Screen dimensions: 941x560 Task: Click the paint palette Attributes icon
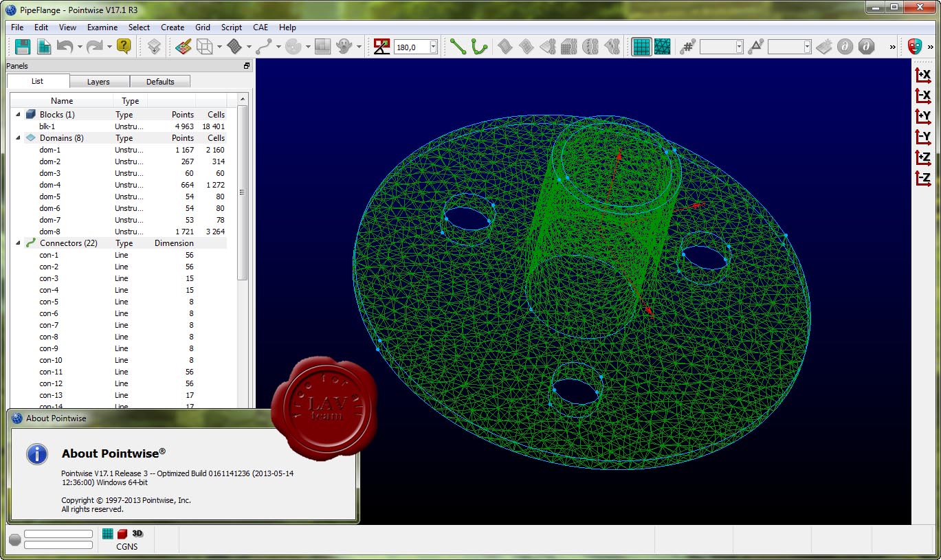point(182,46)
